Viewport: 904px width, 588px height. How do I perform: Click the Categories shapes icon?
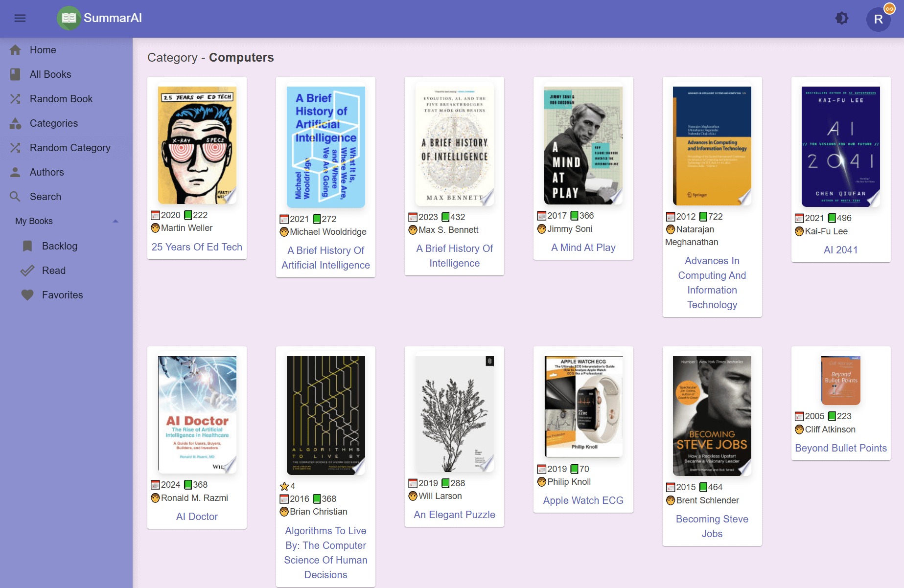pyautogui.click(x=16, y=123)
